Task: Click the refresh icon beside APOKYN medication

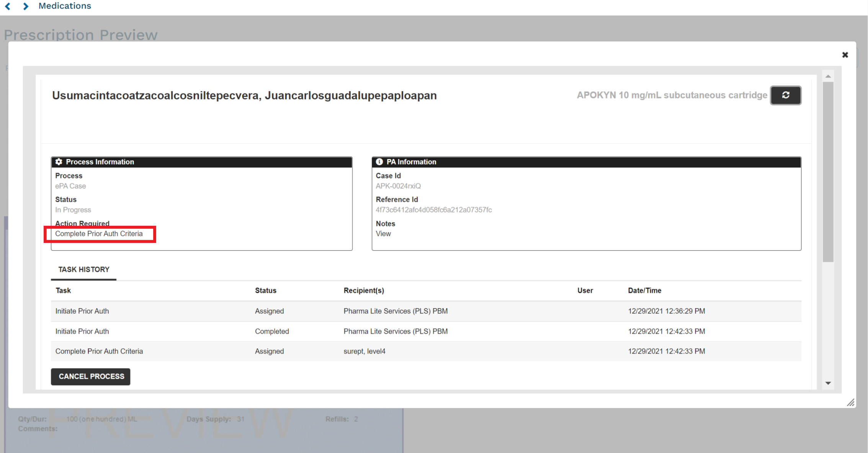Action: click(x=785, y=95)
